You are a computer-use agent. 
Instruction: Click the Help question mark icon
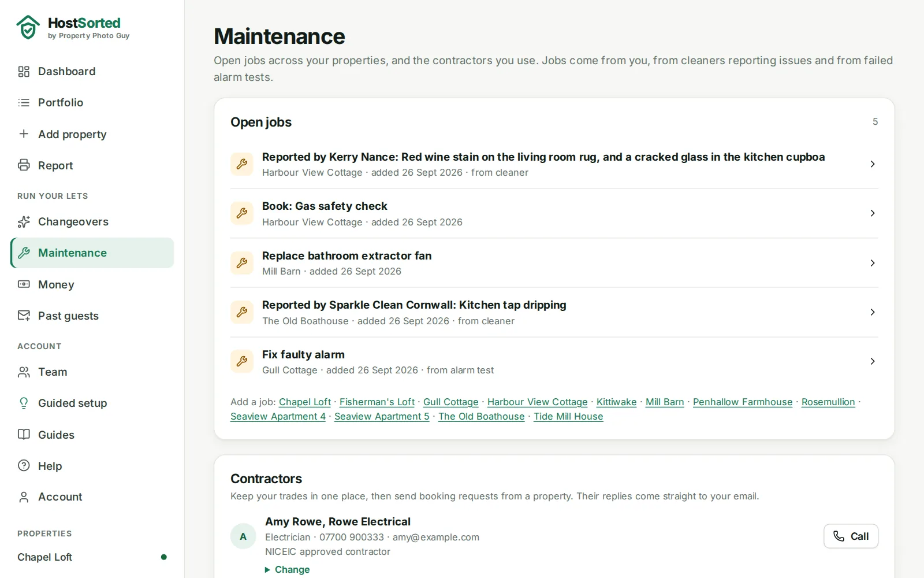[24, 466]
